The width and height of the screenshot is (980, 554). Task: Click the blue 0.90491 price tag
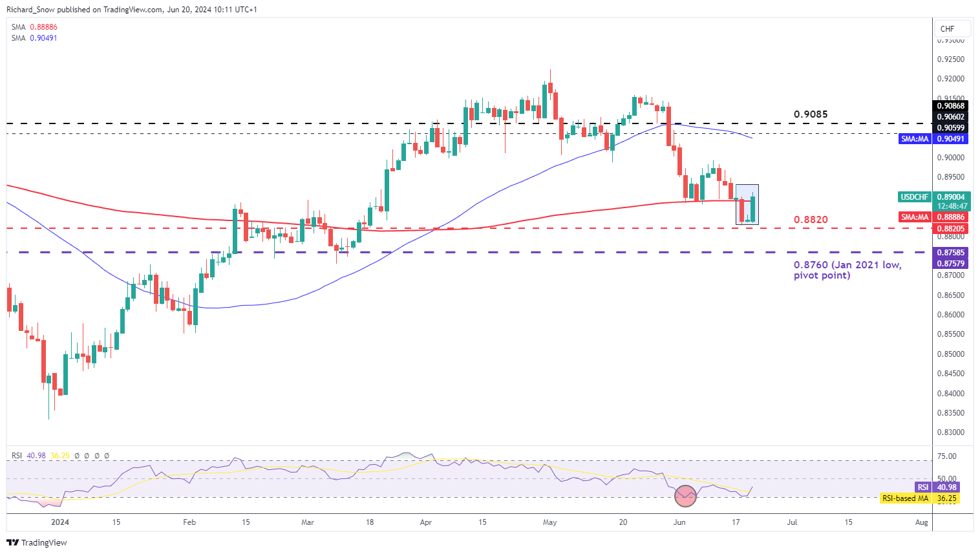point(952,139)
